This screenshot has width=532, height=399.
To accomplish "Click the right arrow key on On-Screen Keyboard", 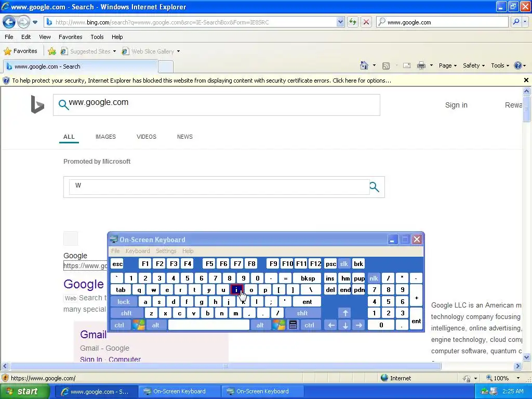I will coord(359,325).
